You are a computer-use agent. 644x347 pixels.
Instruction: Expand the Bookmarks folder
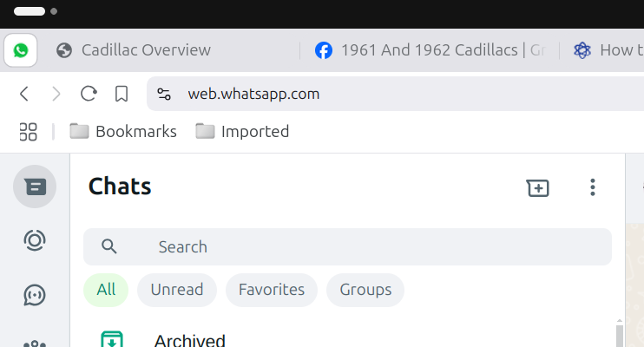tap(123, 132)
